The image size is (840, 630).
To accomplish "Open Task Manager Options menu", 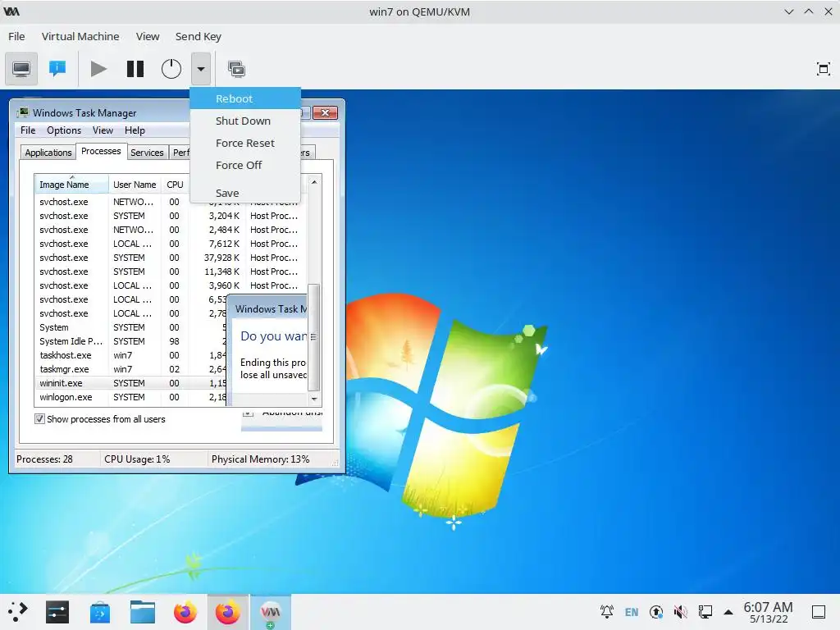I will click(x=64, y=130).
